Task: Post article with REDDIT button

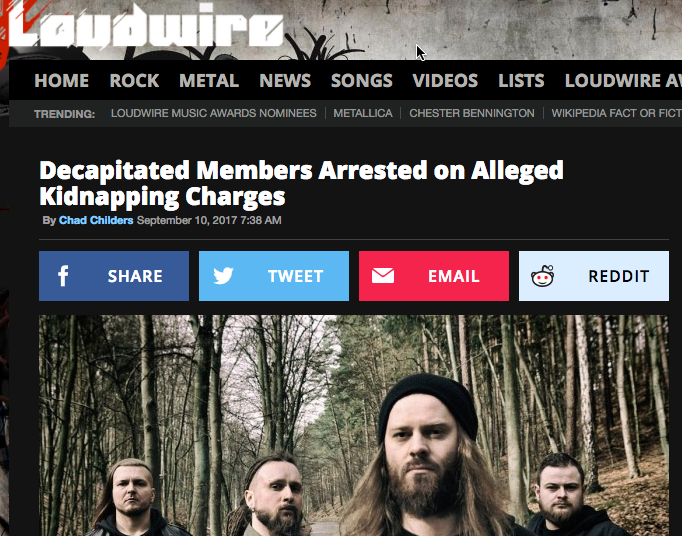Action: coord(594,276)
